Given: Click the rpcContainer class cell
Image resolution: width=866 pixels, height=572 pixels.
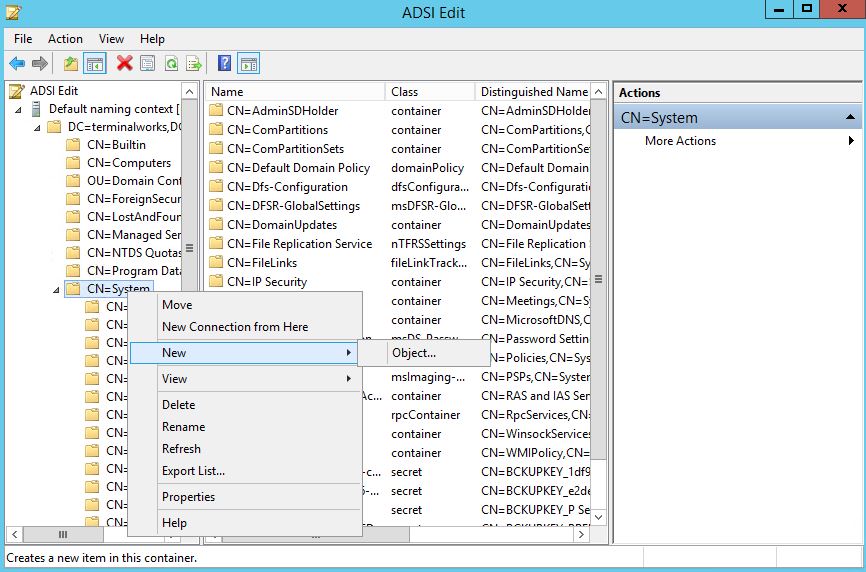Looking at the screenshot, I should pos(425,415).
